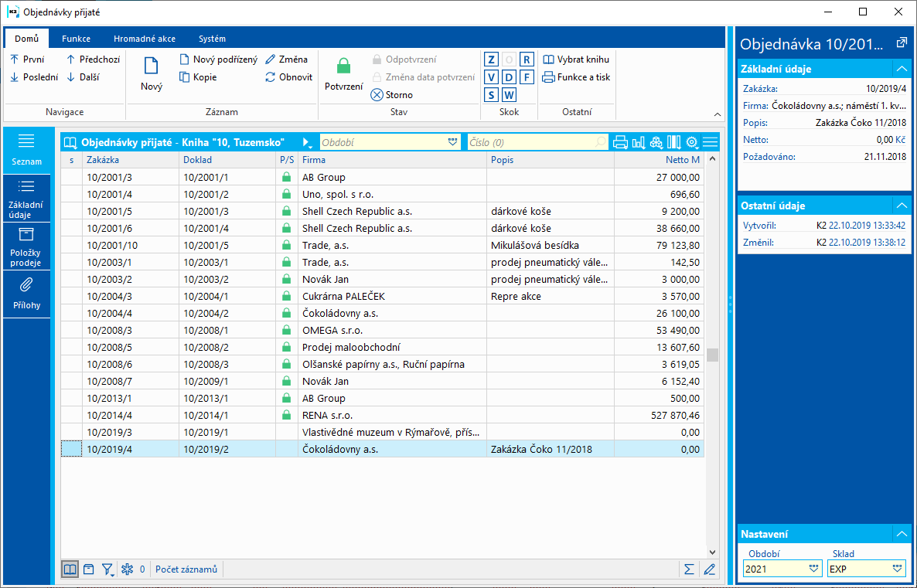917x588 pixels.
Task: Toggle the archive box button in status bar
Action: tap(89, 569)
